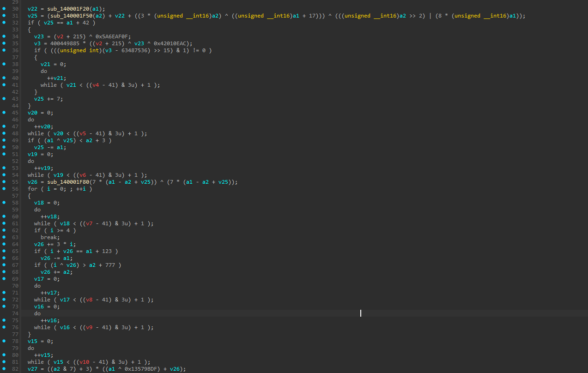588x373 pixels.
Task: Click the 'break;' statement
Action: [x=50, y=237]
